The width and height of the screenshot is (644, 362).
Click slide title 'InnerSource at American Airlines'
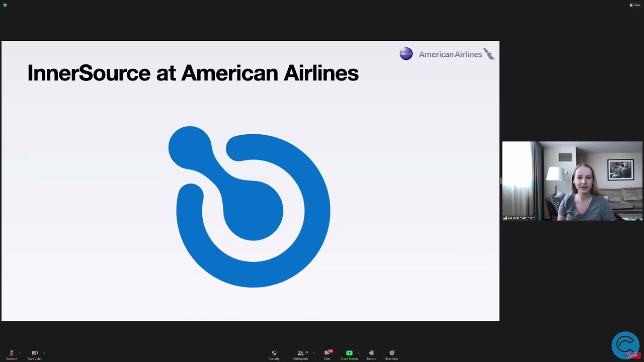pyautogui.click(x=193, y=73)
